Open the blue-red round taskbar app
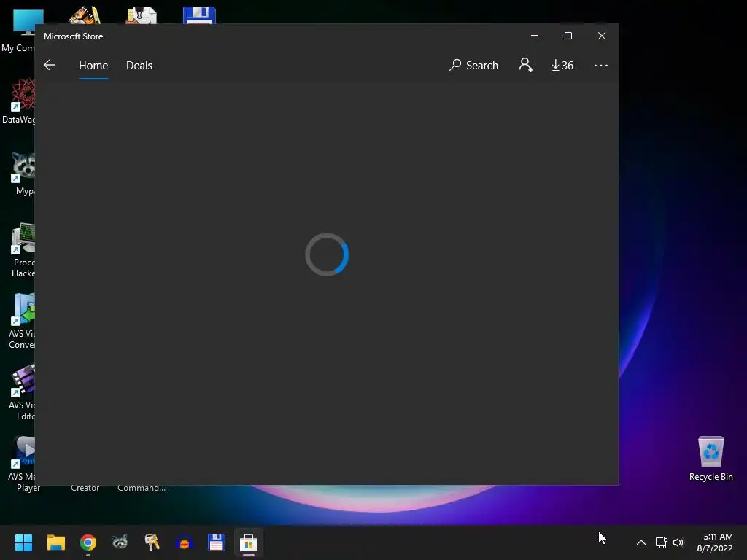The image size is (747, 560). [184, 542]
